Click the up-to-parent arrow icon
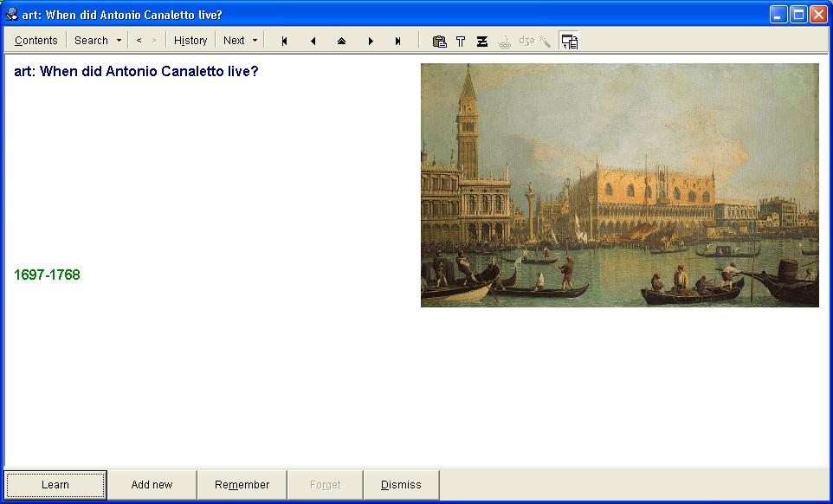The image size is (833, 504). [x=341, y=41]
